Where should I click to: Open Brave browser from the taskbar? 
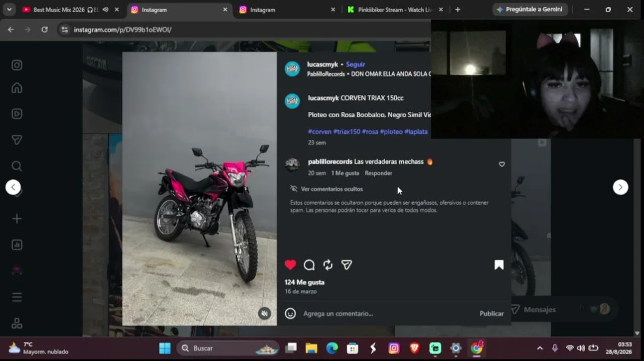(414, 348)
